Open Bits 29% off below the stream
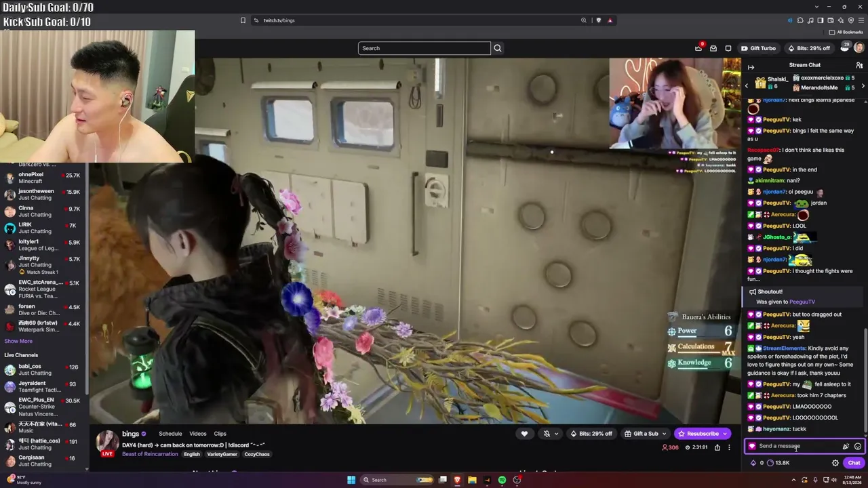This screenshot has height=488, width=868. coord(592,434)
